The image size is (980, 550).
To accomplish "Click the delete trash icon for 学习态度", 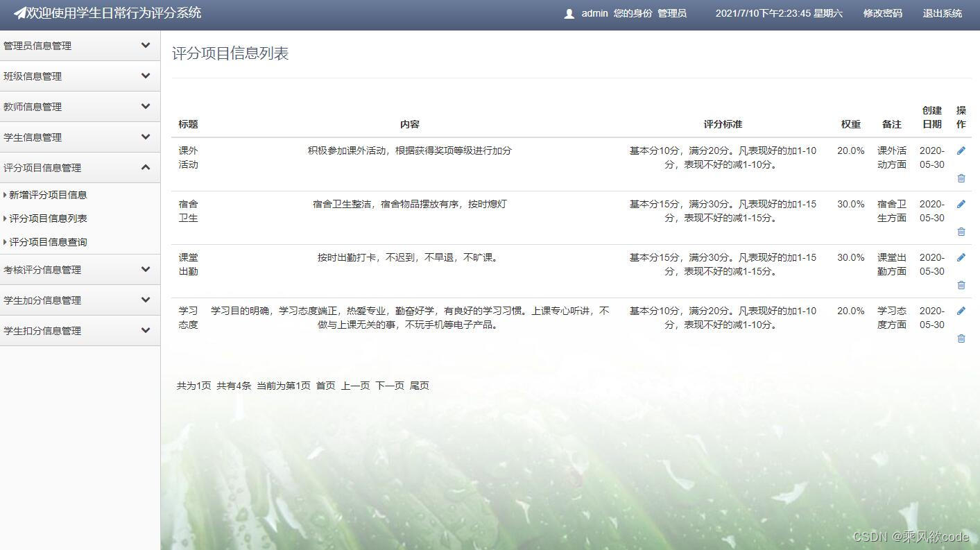I will pos(961,338).
